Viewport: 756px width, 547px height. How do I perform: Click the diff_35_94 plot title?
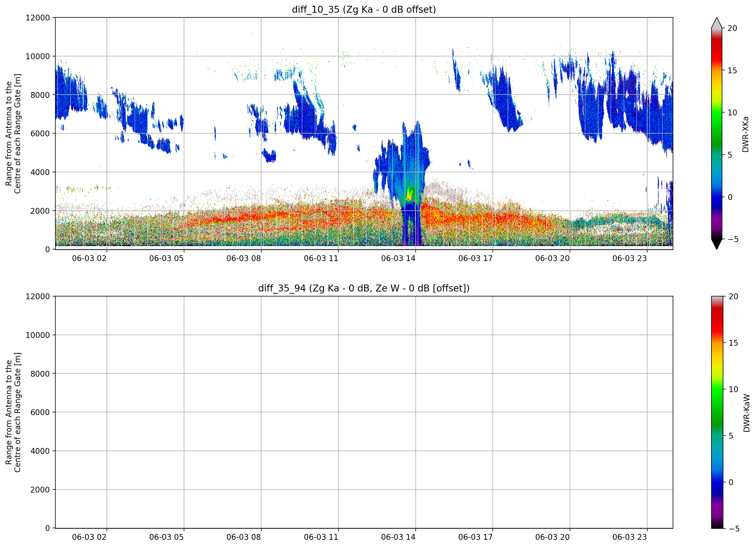tap(364, 288)
